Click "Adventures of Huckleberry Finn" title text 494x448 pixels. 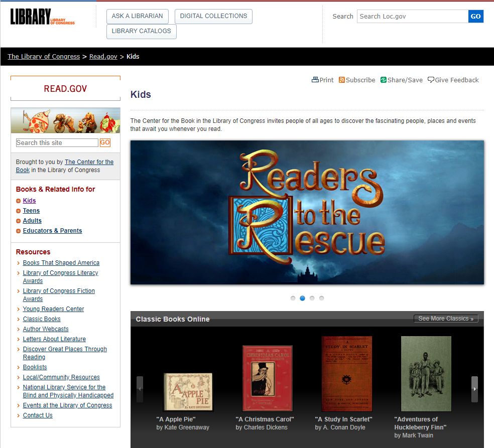click(420, 423)
